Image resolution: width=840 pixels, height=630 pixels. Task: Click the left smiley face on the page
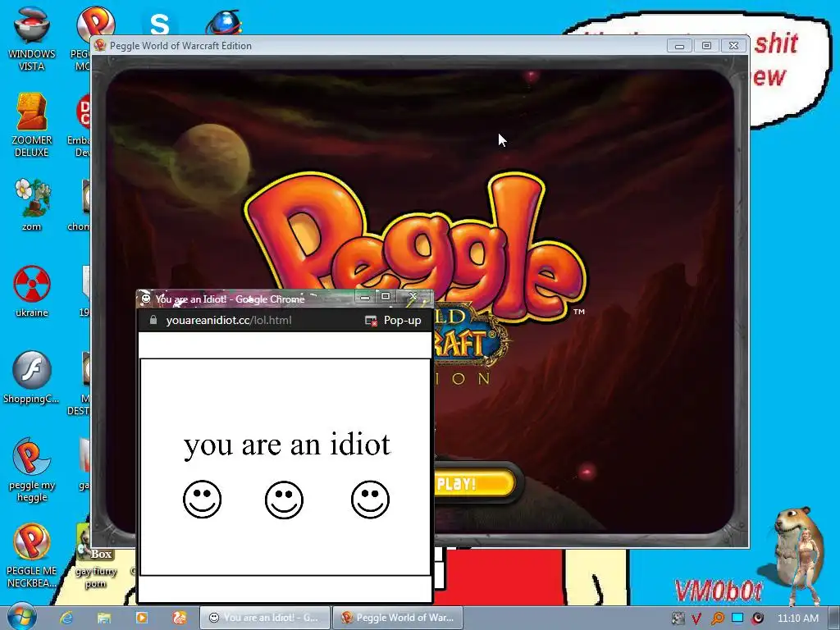(x=202, y=499)
